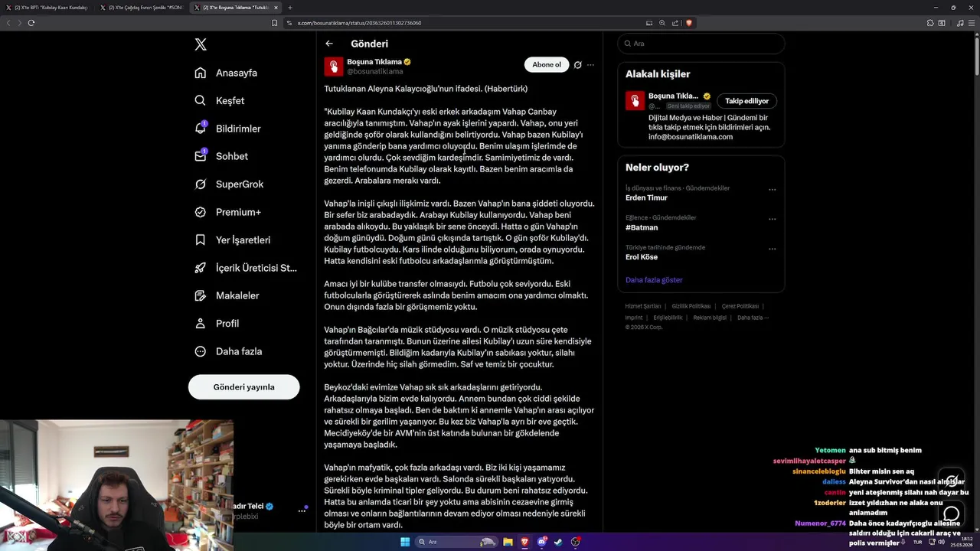
Task: Open #Batman trend
Action: coord(642,227)
